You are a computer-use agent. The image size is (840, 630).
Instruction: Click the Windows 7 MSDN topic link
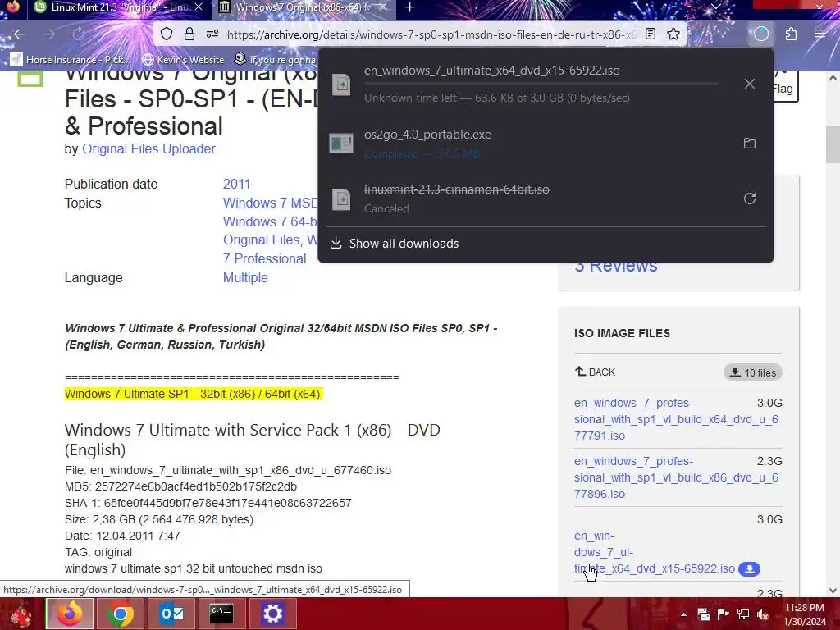271,203
